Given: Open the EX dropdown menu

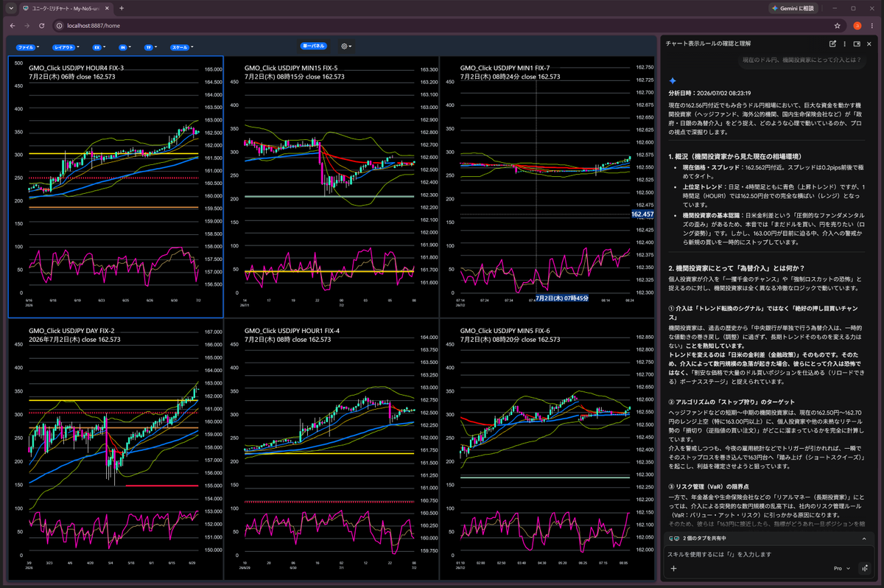Looking at the screenshot, I should tap(99, 46).
